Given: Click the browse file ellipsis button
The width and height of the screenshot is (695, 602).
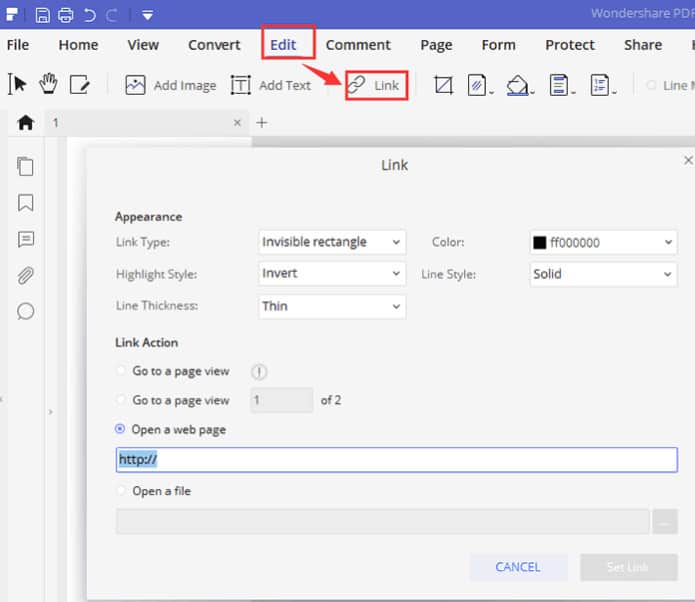Looking at the screenshot, I should click(x=665, y=522).
